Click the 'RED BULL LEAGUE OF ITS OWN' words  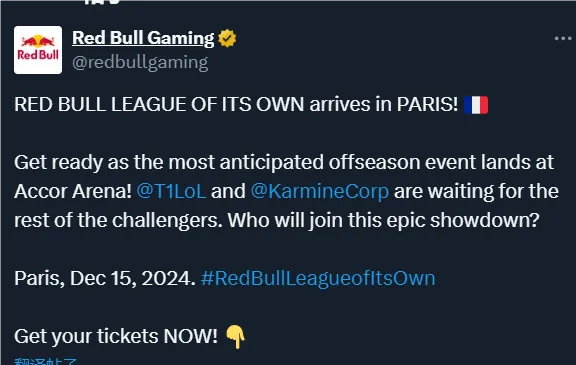tap(159, 105)
